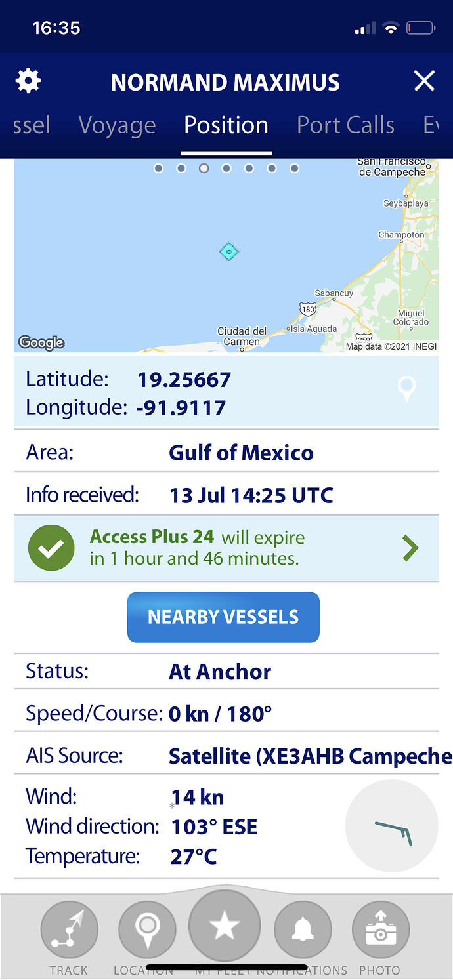Image resolution: width=453 pixels, height=980 pixels.
Task: Tap the AIS Source satellite row
Action: click(x=226, y=756)
